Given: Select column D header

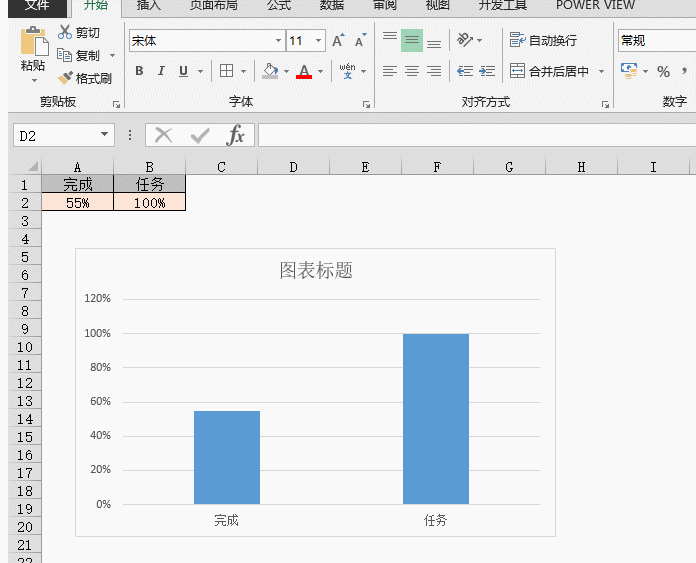Looking at the screenshot, I should 293,167.
